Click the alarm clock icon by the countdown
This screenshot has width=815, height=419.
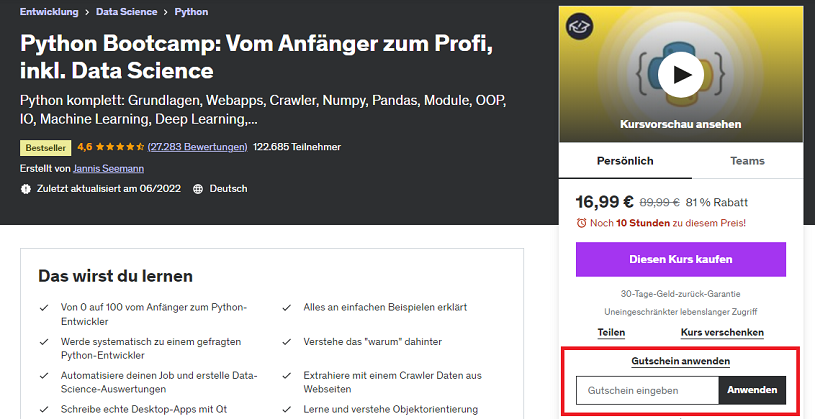tap(582, 223)
